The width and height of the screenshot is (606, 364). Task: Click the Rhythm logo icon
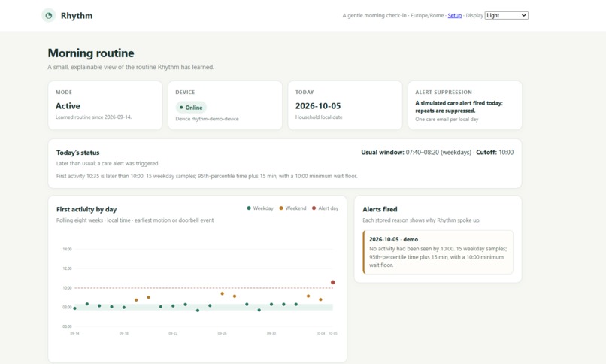click(x=49, y=16)
